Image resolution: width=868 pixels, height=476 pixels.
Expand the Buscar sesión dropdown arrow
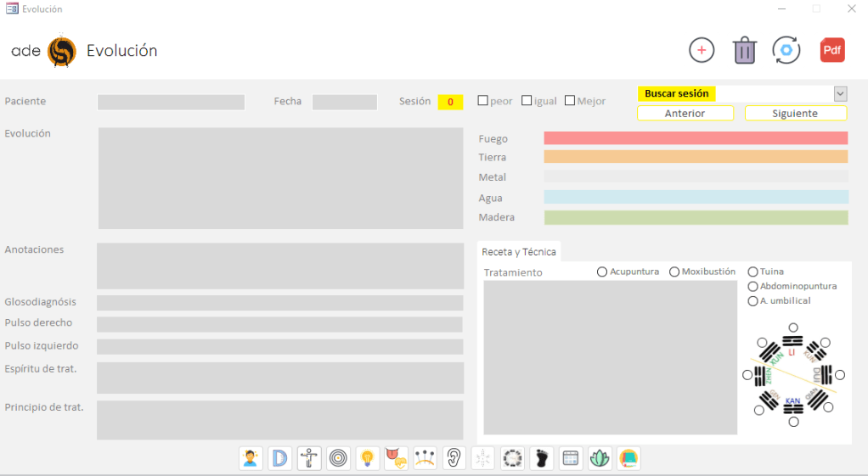pyautogui.click(x=840, y=94)
